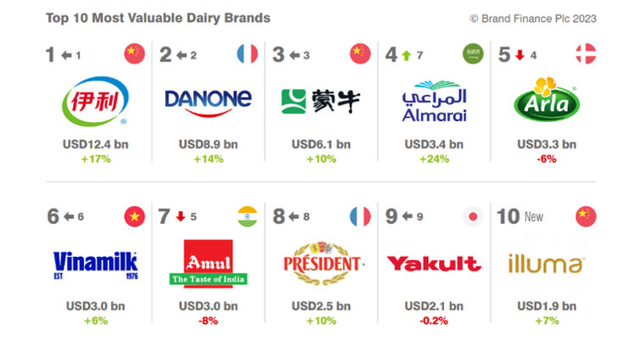This screenshot has width=644, height=340.
Task: Select the Vinamilk logo
Action: click(x=95, y=263)
